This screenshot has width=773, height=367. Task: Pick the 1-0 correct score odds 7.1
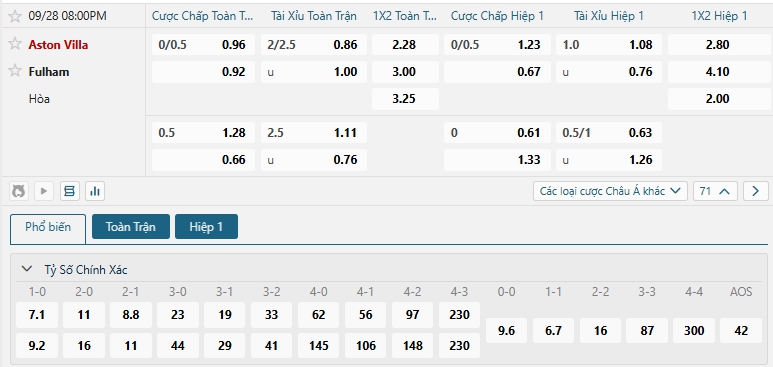click(37, 315)
